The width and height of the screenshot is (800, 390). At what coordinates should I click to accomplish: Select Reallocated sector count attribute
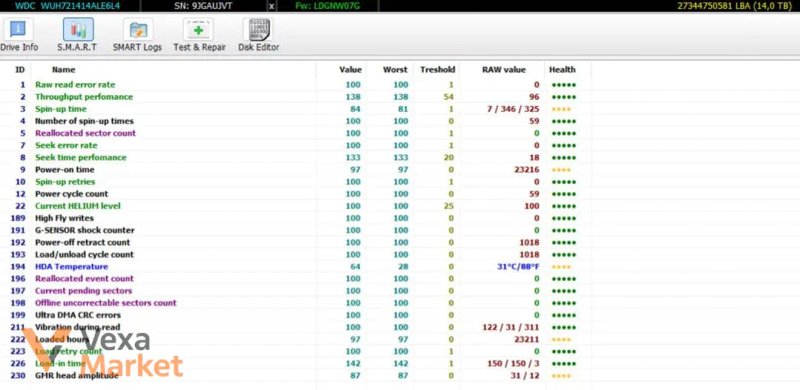tap(85, 133)
